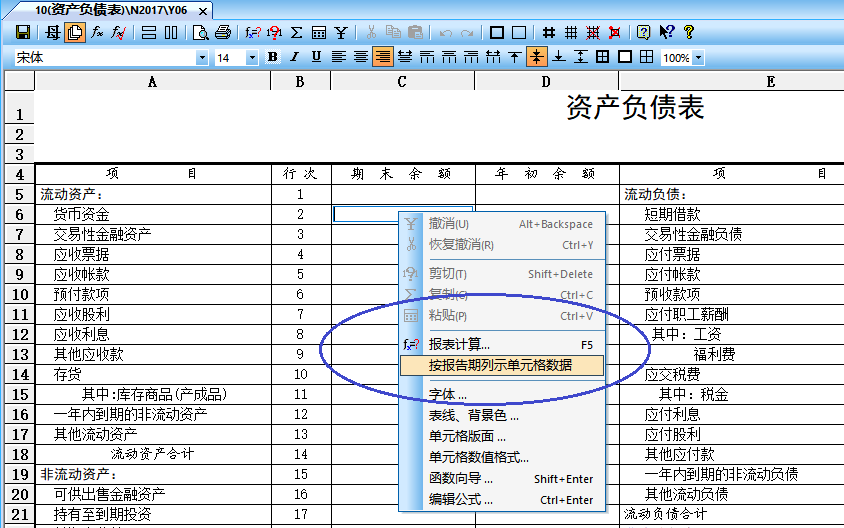Image resolution: width=844 pixels, height=528 pixels.
Task: Click the Sigma sum icon
Action: [x=297, y=32]
